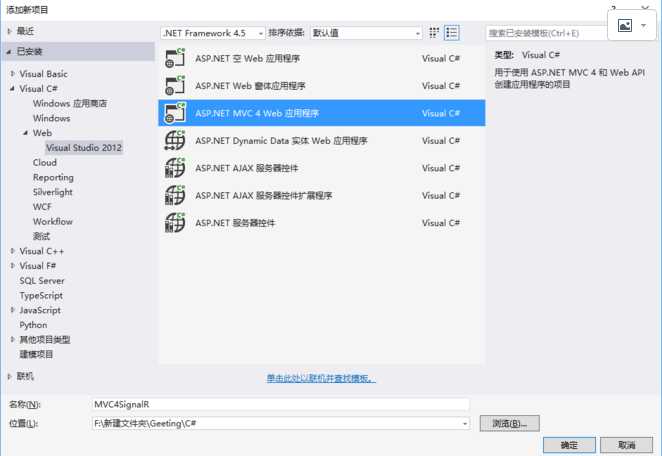
Task: Open dropdown arrow next to image icon
Action: point(643,26)
